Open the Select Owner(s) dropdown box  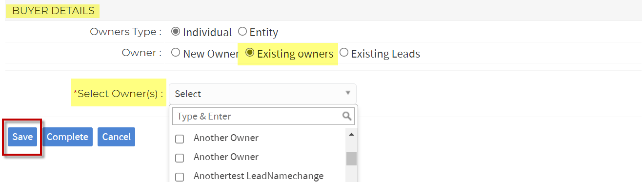click(x=262, y=94)
